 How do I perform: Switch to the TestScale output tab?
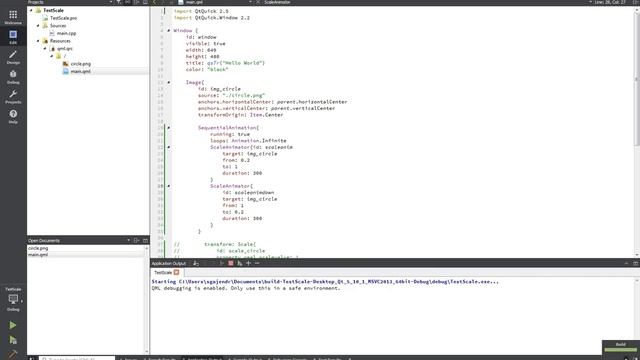[163, 272]
